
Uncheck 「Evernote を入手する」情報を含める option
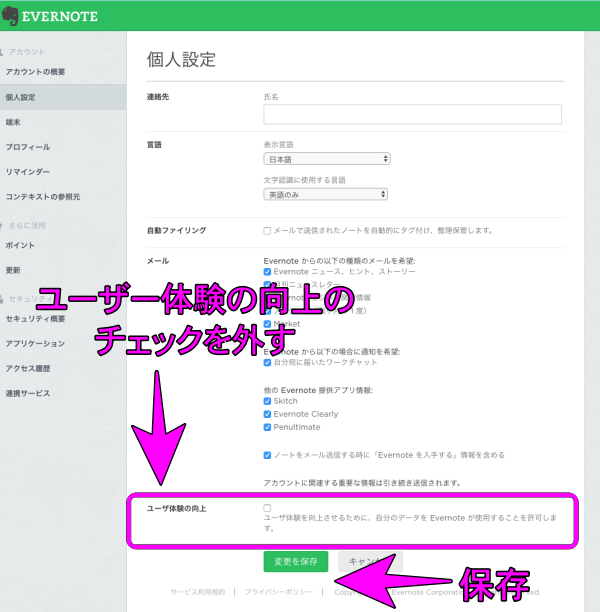(267, 455)
